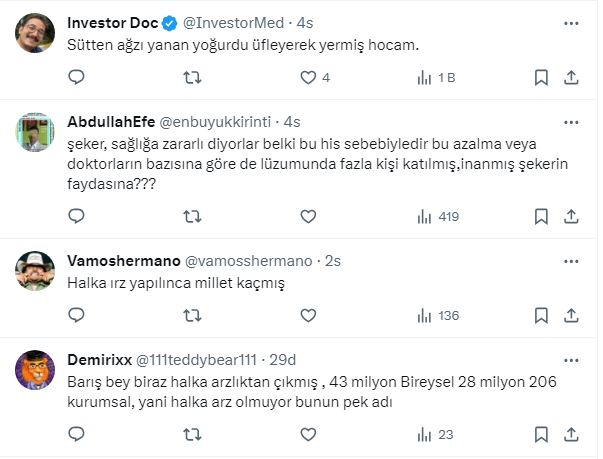The height and width of the screenshot is (459, 603).
Task: Open Demirixx's 29d timestamp link
Action: tap(285, 359)
